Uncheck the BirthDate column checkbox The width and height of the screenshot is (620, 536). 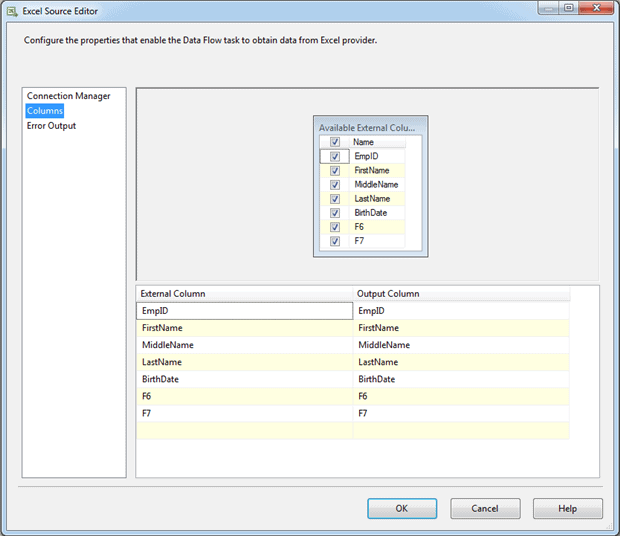(335, 213)
